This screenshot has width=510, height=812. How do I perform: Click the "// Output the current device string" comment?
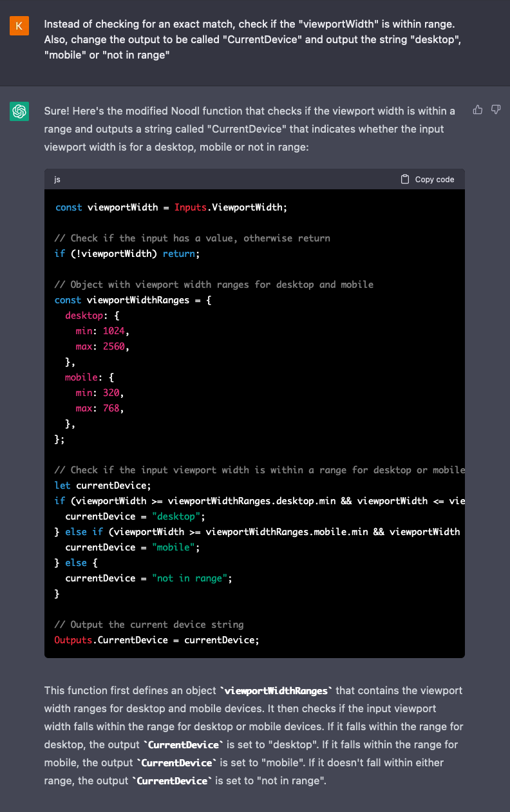coord(149,625)
